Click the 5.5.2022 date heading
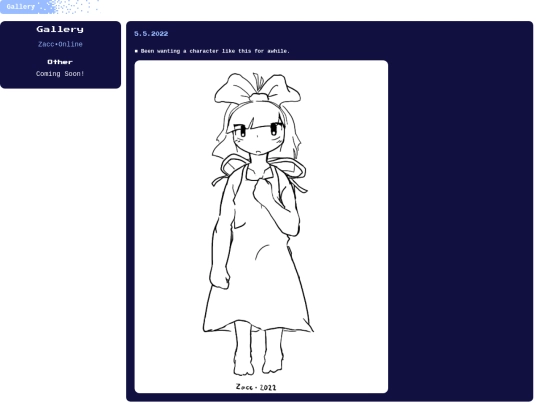 151,34
